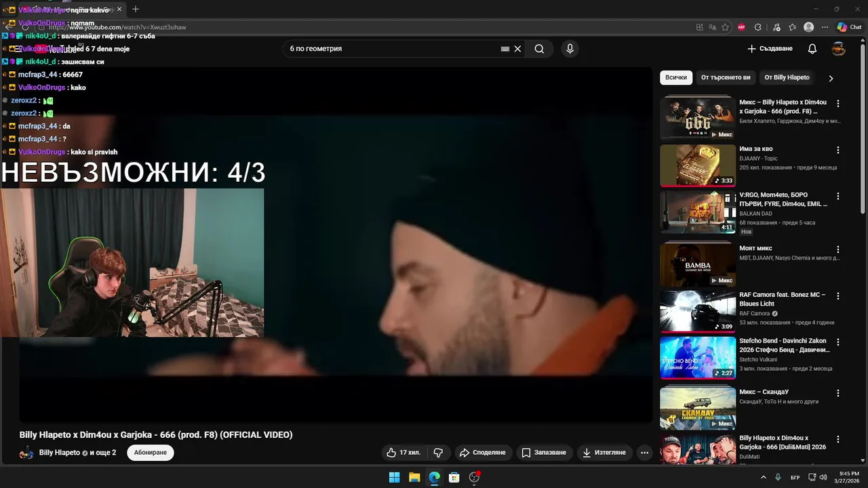Open the browser settings three-dot menu
The height and width of the screenshot is (488, 868).
pos(825,27)
